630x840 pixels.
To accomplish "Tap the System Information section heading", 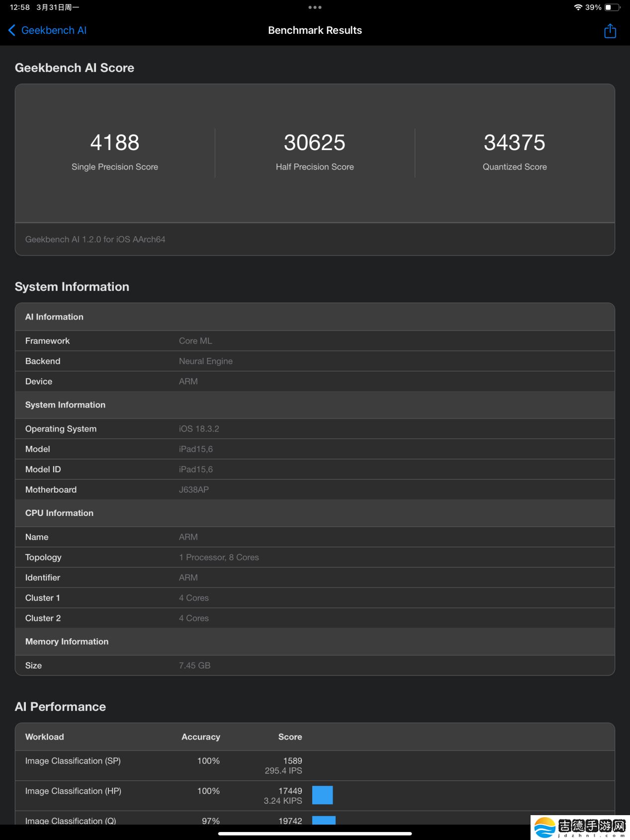I will (x=72, y=287).
